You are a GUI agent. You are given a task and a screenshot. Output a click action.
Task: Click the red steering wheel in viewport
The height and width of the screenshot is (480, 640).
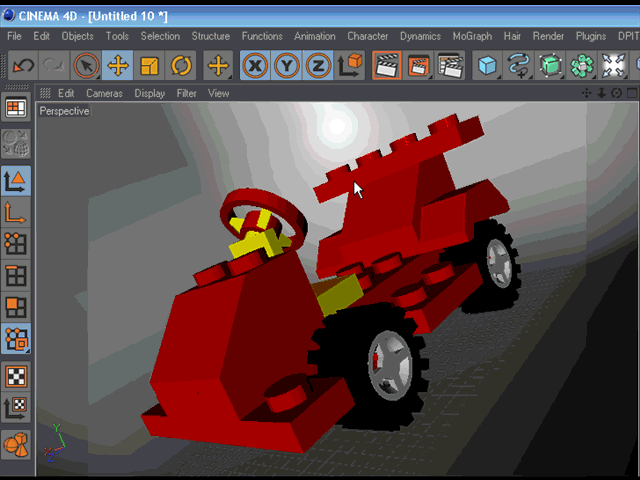click(x=264, y=219)
